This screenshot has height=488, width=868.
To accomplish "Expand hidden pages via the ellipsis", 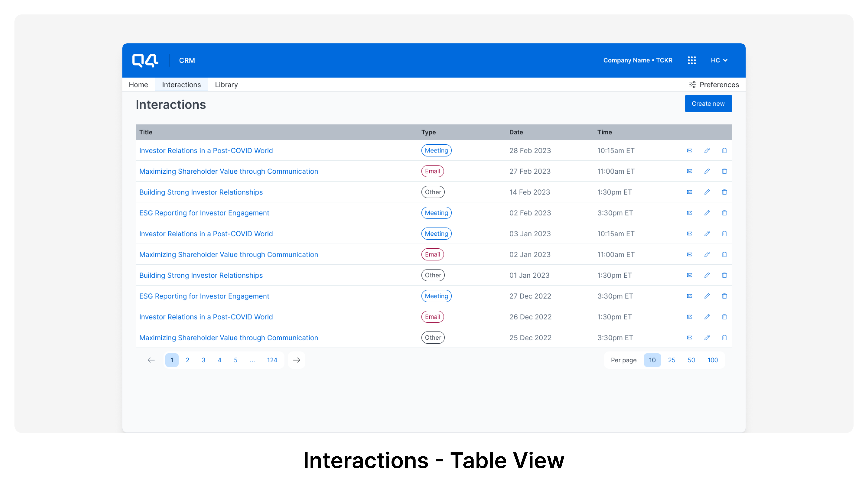I will pos(252,360).
